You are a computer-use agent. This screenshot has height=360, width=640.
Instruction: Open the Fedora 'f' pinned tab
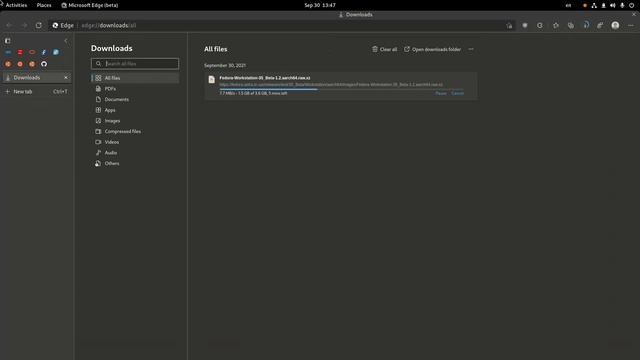tap(44, 52)
